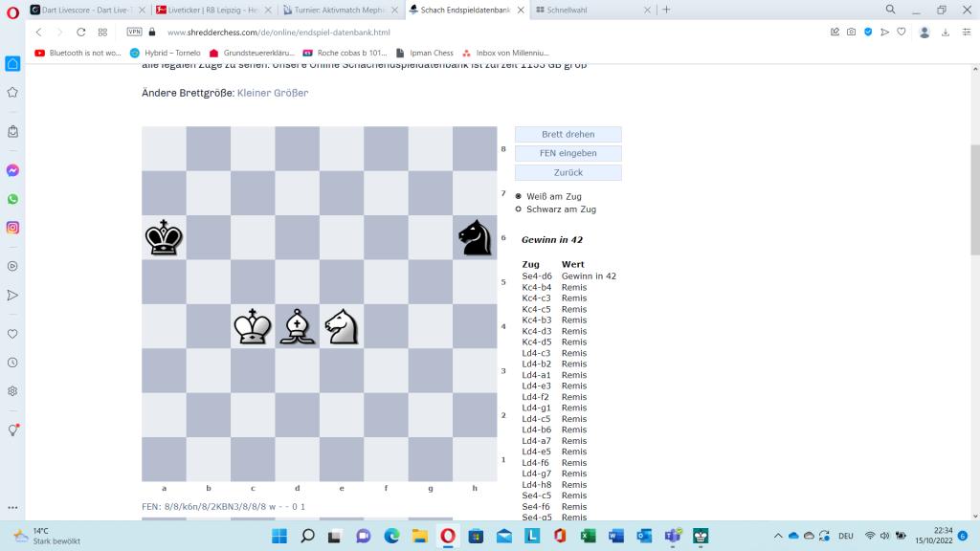Click the reload page button

point(80,32)
